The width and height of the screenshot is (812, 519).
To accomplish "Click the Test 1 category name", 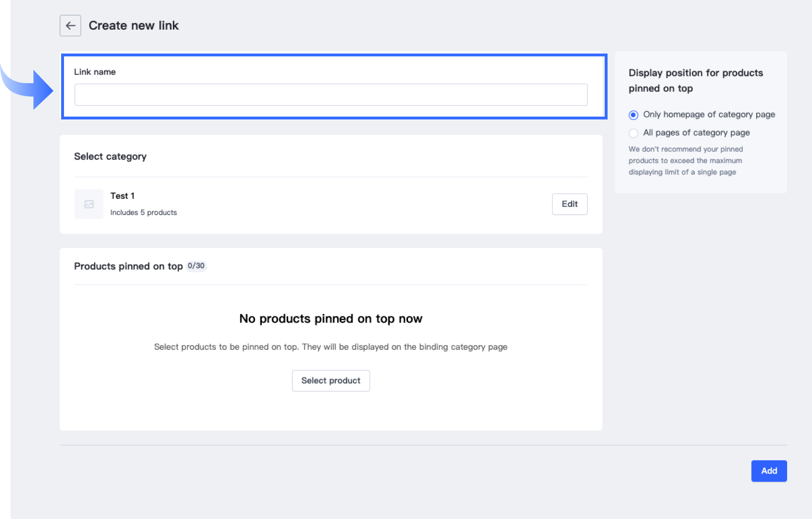I will [122, 196].
